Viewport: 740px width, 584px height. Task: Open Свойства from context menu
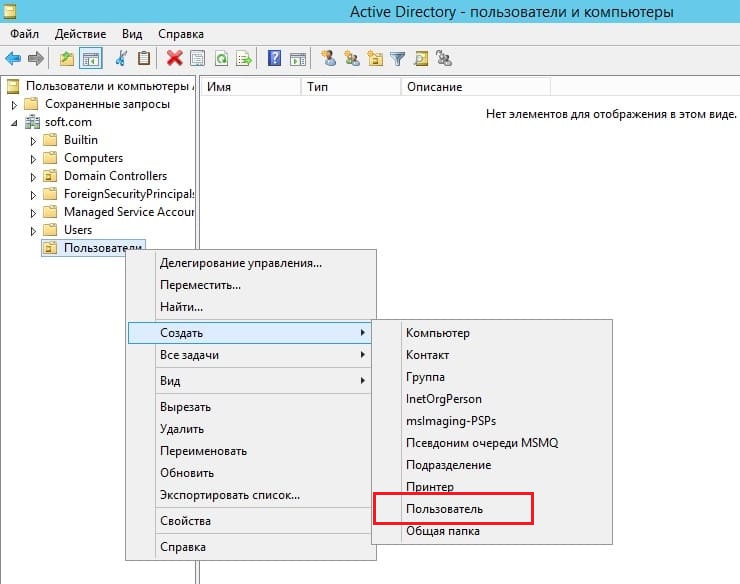tap(250, 521)
